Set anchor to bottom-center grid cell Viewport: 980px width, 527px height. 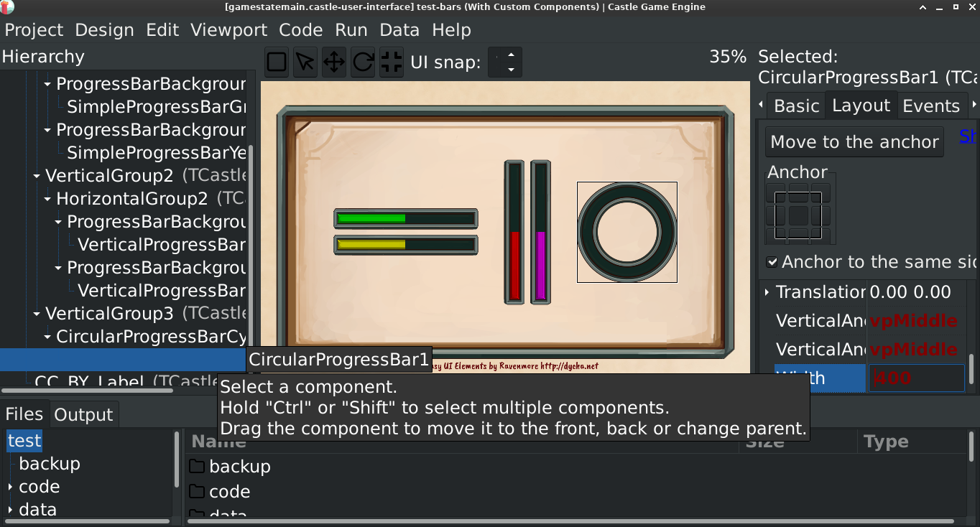[x=798, y=235]
